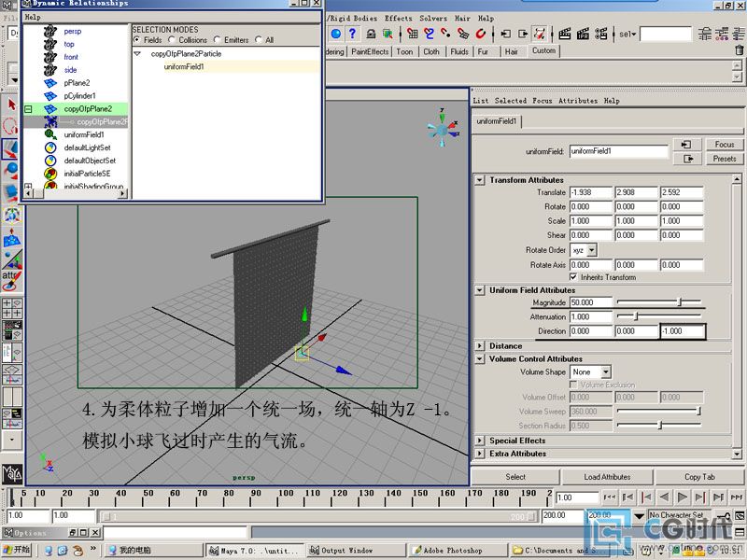Select the Collisions selection mode radio button
The height and width of the screenshot is (560, 747).
pos(172,40)
